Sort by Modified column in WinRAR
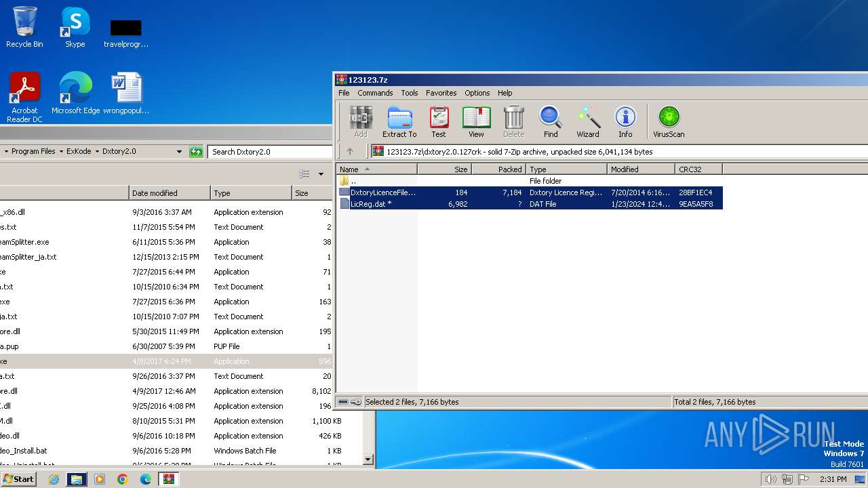Viewport: 868px width, 488px height. (642, 169)
